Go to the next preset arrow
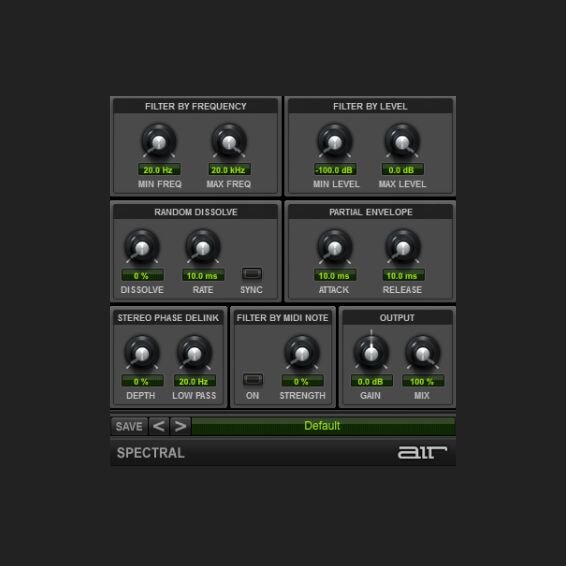This screenshot has height=566, width=566. (180, 426)
